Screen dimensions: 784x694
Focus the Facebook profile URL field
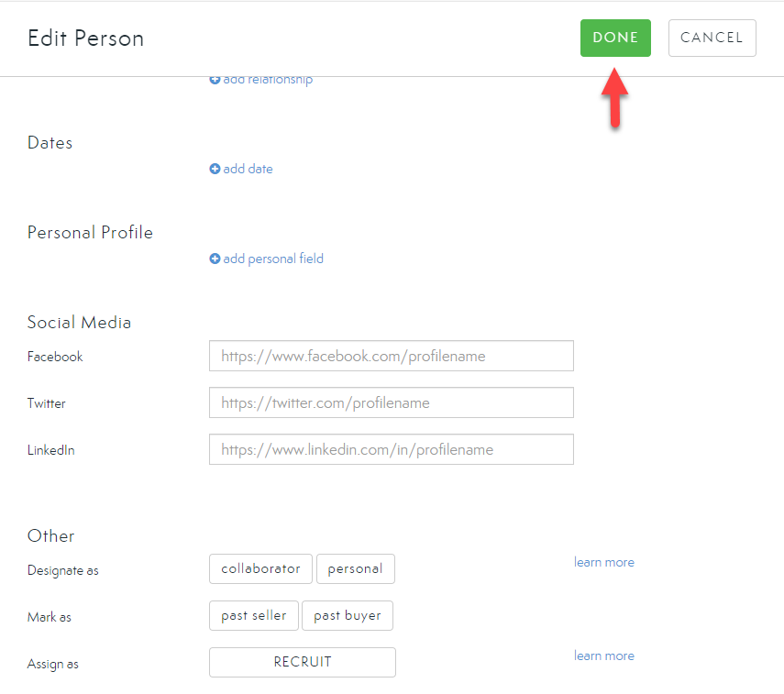pyautogui.click(x=391, y=356)
